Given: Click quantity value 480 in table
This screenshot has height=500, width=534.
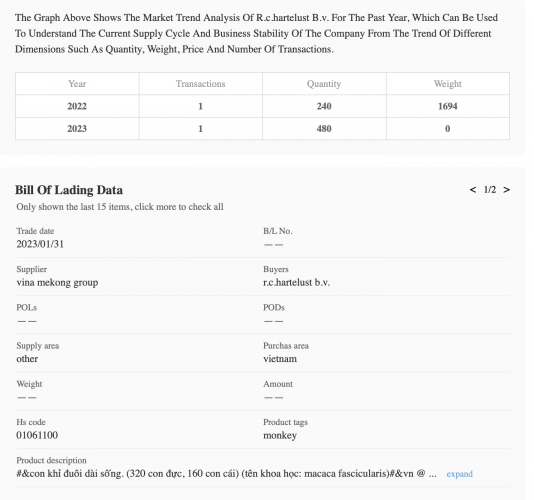Looking at the screenshot, I should point(324,129).
